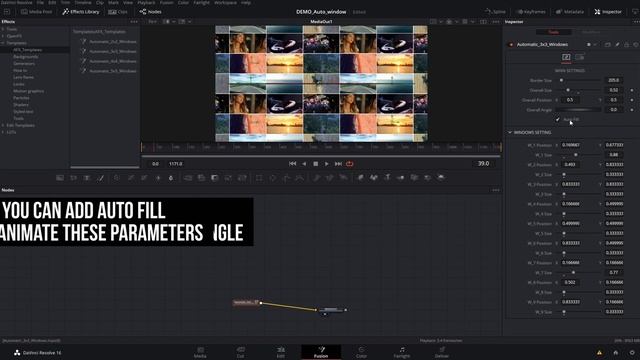Image resolution: width=640 pixels, height=360 pixels.
Task: Add a Text 3D node from the toolbar
Action: point(387,178)
